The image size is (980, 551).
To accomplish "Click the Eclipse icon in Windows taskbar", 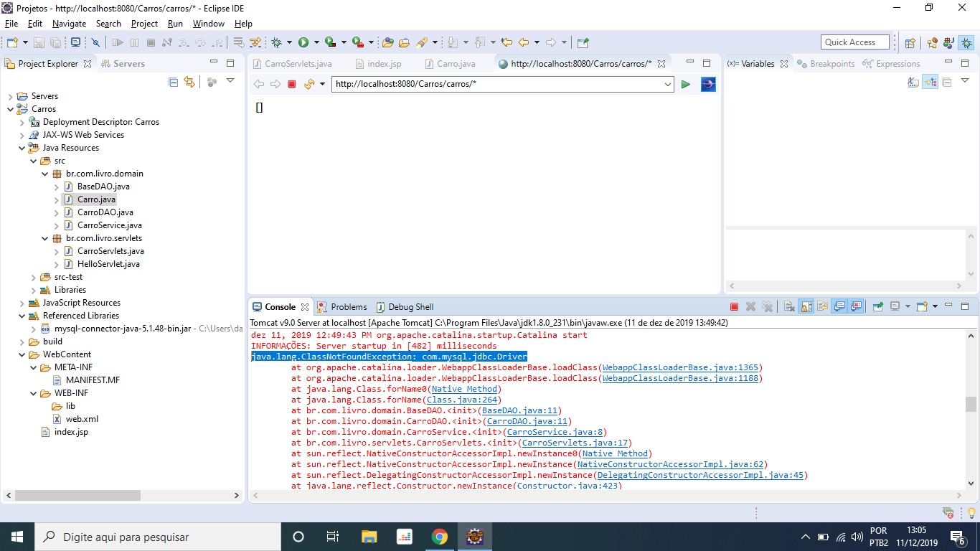I will [475, 537].
